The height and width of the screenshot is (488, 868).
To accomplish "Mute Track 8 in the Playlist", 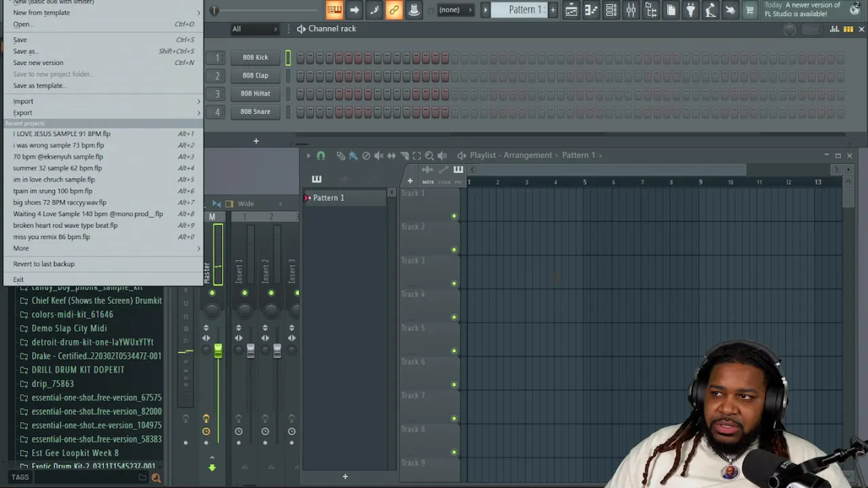I will tap(454, 452).
